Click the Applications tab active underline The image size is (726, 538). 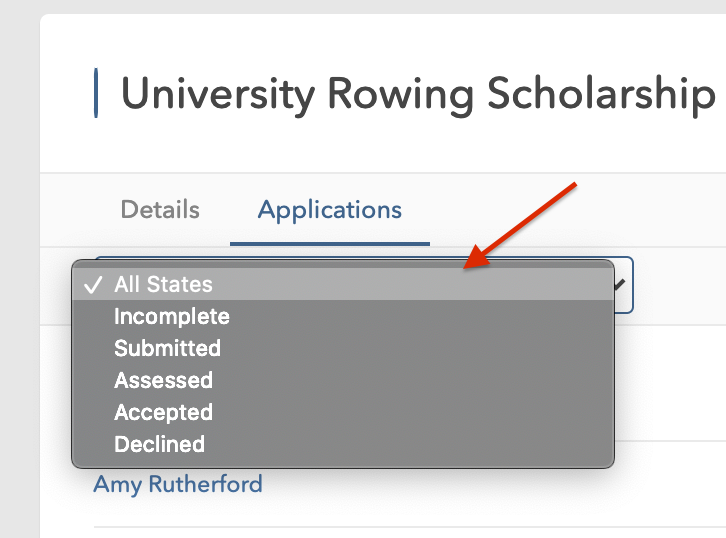330,243
